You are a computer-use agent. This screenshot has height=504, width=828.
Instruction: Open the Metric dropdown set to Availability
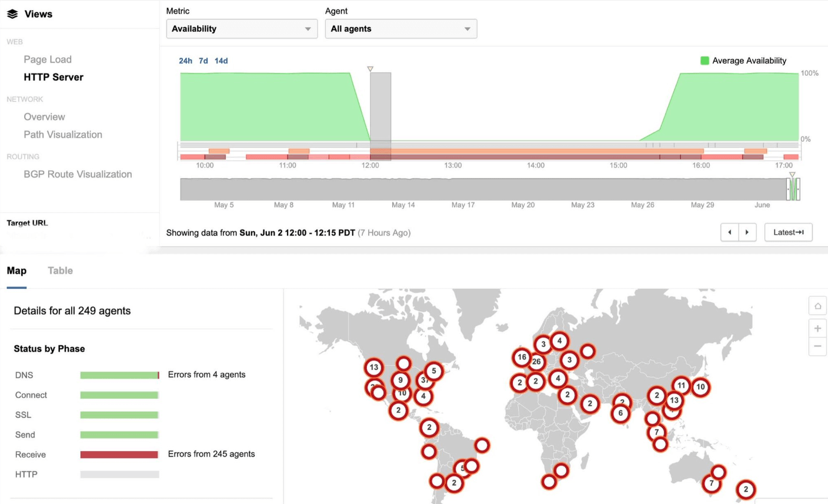(x=241, y=28)
